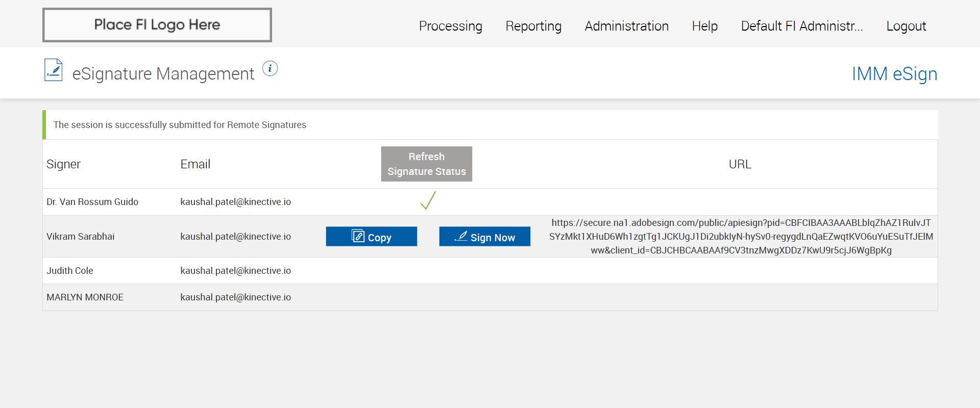
Task: Open the info icon beside eSignature Management
Action: pyautogui.click(x=270, y=68)
